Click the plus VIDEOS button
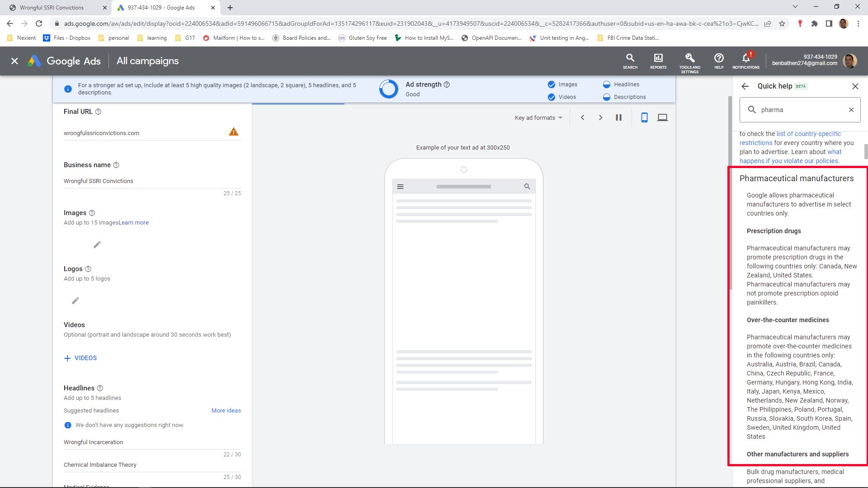The height and width of the screenshot is (488, 868). (80, 358)
